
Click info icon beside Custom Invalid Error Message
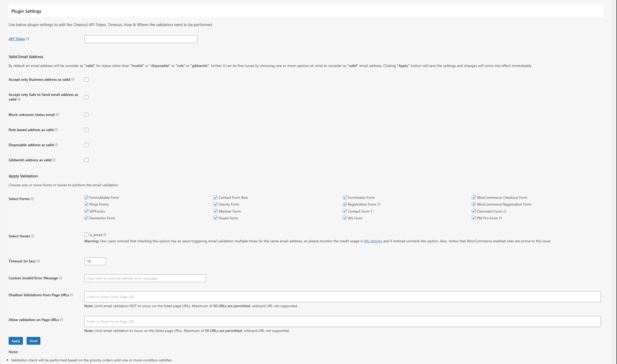tap(61, 278)
